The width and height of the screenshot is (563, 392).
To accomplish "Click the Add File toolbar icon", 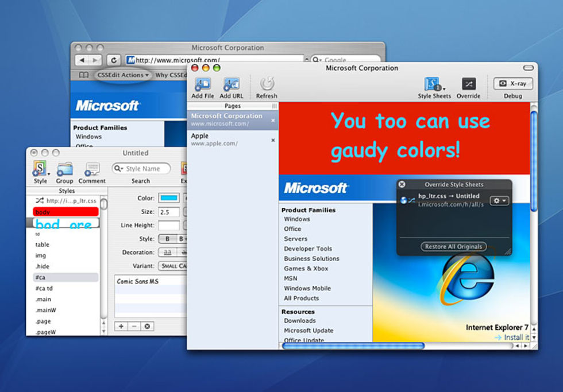I will pyautogui.click(x=202, y=85).
